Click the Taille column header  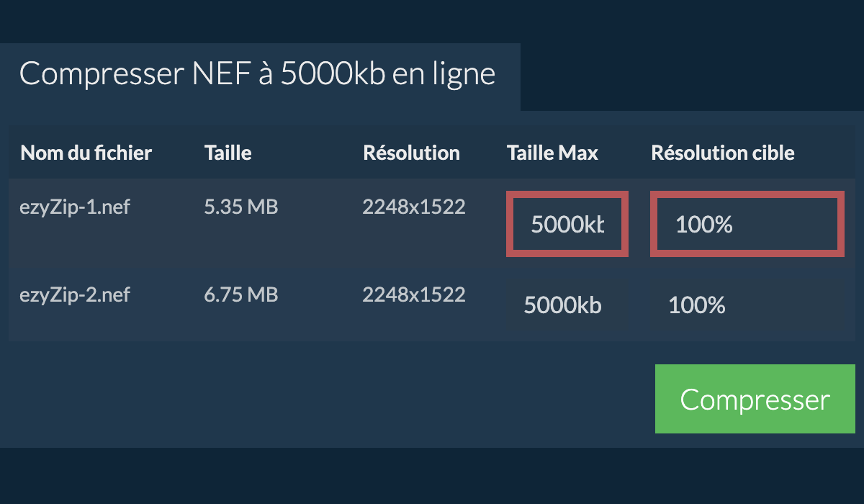tap(228, 153)
